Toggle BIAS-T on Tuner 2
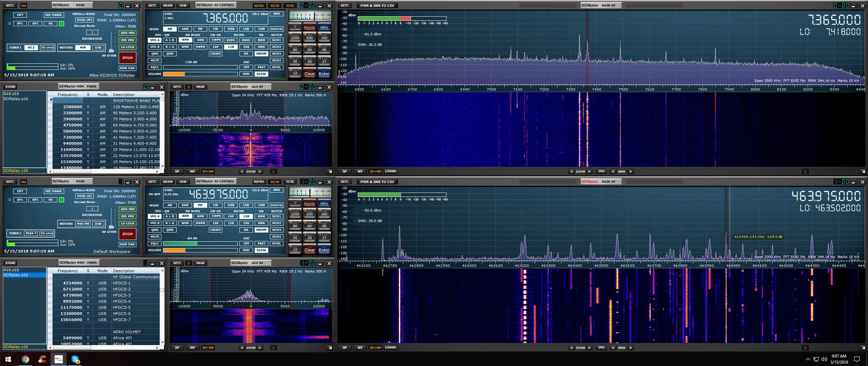 [31, 233]
